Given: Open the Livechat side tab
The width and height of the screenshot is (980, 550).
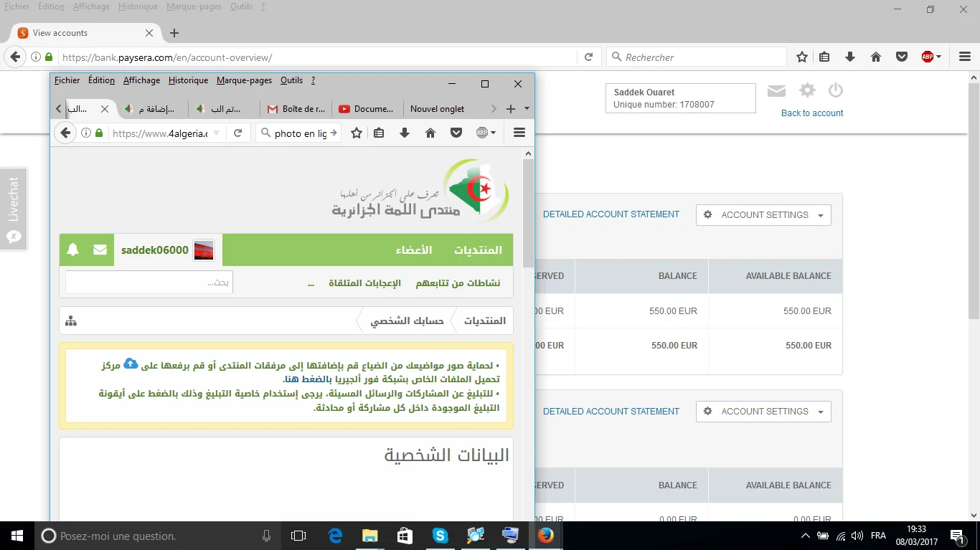Looking at the screenshot, I should (14, 209).
